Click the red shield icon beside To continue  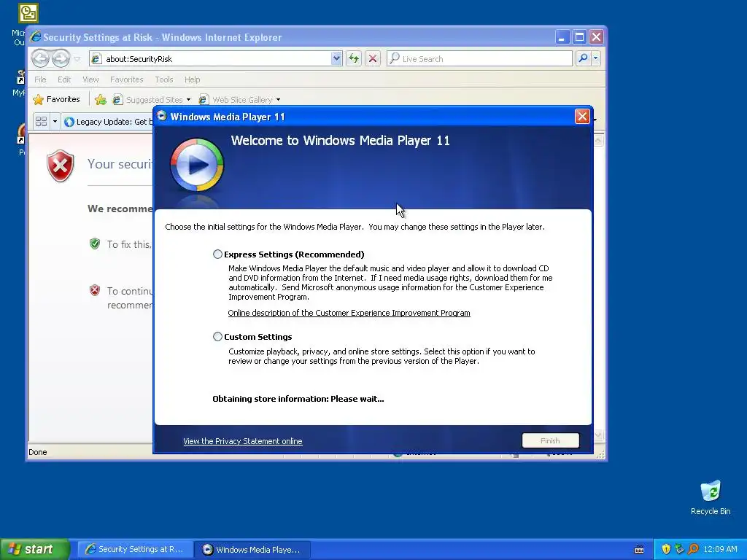tap(95, 290)
